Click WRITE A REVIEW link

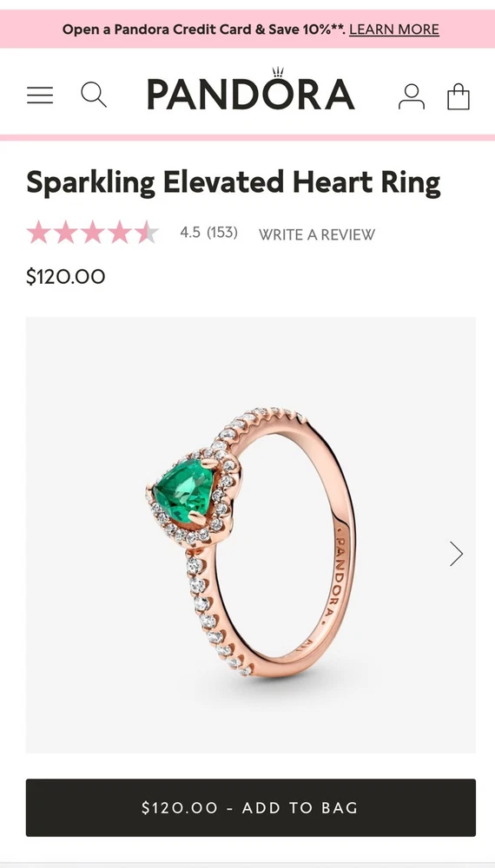click(317, 234)
